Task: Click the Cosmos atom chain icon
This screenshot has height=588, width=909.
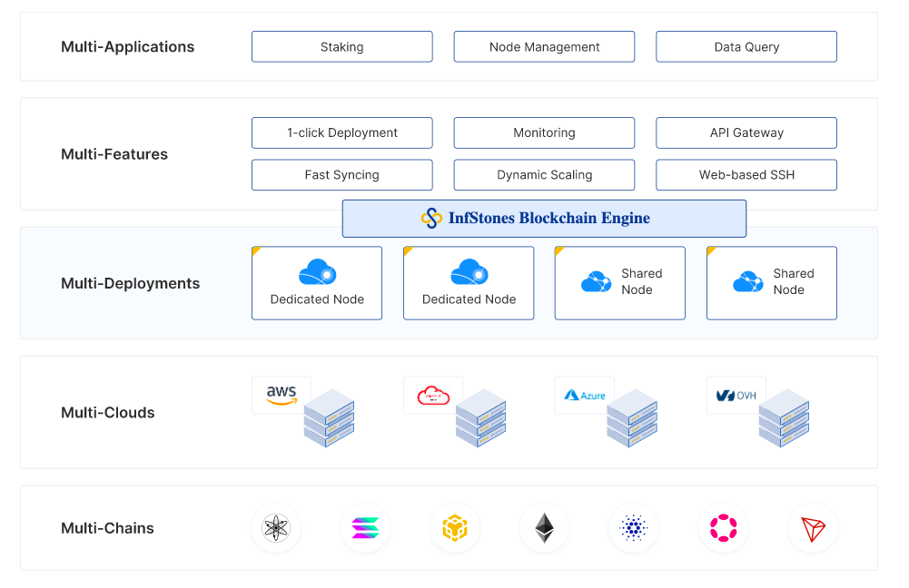Action: click(x=275, y=528)
